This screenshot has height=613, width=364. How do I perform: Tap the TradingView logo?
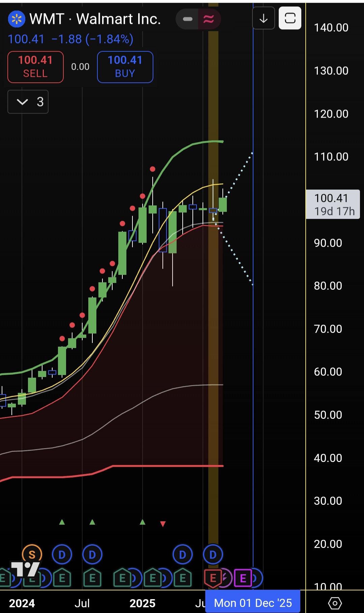(x=25, y=569)
